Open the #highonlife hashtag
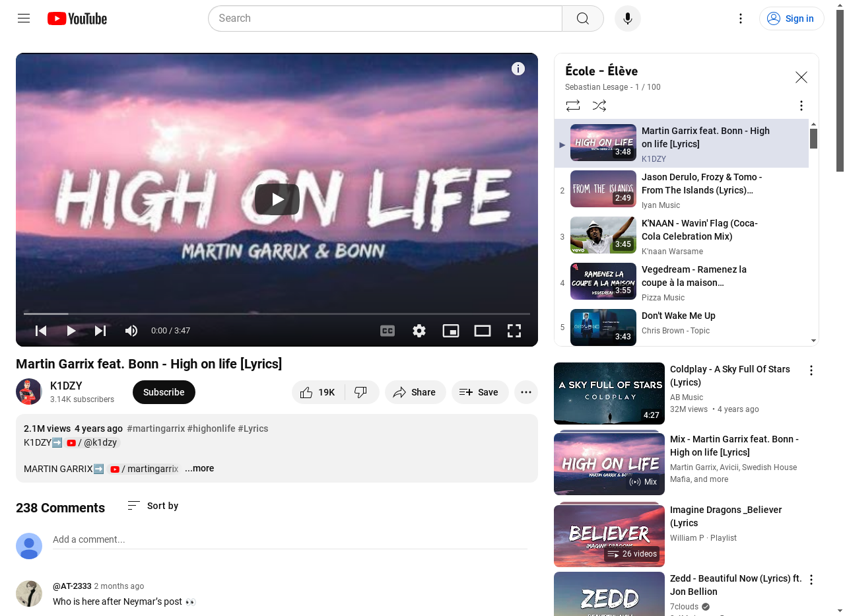 pos(211,428)
